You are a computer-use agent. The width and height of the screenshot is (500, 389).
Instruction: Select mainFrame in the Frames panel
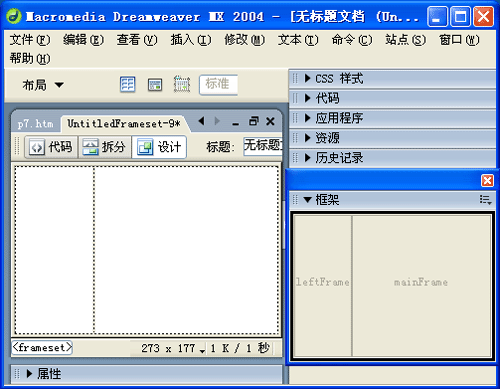421,286
